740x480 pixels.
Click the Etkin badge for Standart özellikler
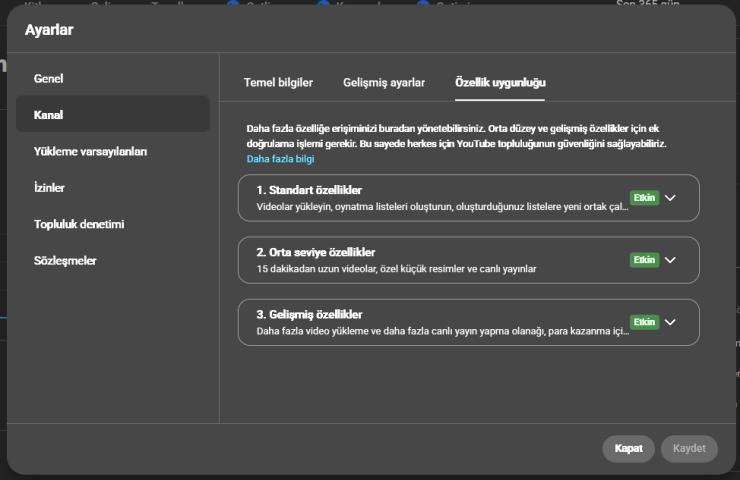click(x=644, y=198)
